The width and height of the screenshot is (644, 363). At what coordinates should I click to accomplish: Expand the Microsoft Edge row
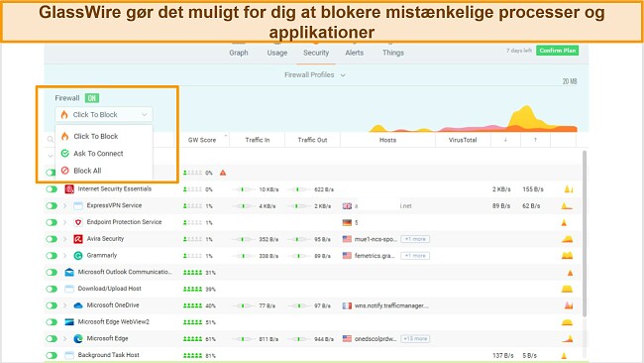point(64,339)
